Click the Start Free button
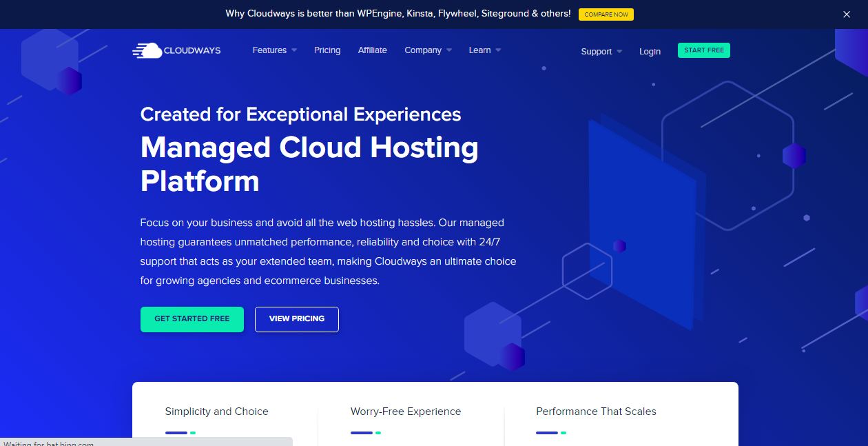868x446 pixels. tap(704, 50)
